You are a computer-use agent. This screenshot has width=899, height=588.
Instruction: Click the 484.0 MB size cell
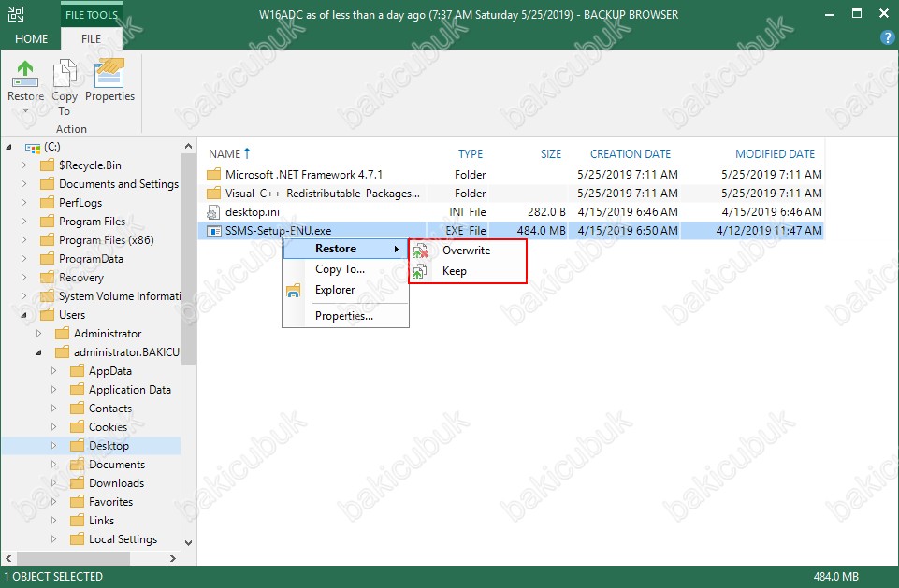[541, 231]
